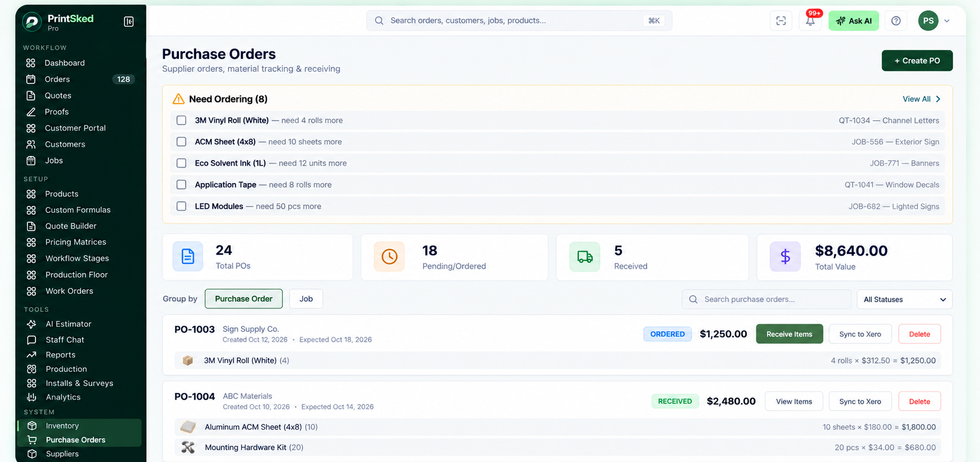The image size is (980, 462).
Task: Open the notifications bell
Action: pos(810,21)
